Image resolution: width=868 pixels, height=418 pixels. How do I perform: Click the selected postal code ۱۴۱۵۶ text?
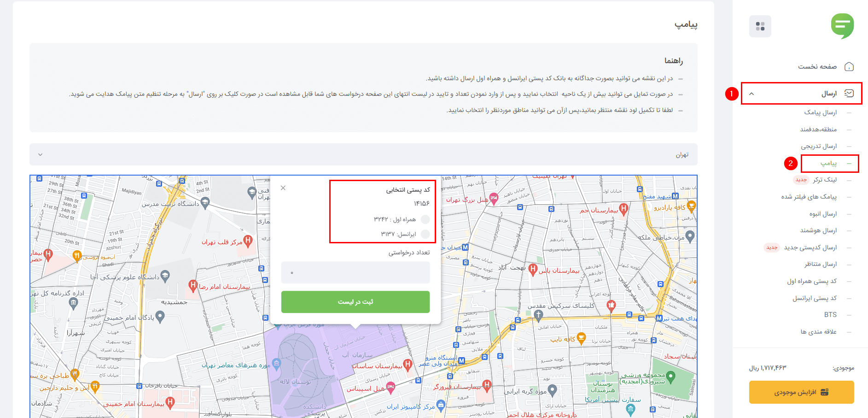click(x=421, y=203)
